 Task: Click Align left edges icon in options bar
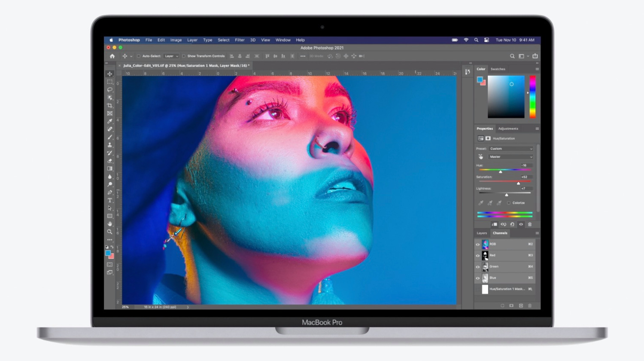(232, 56)
